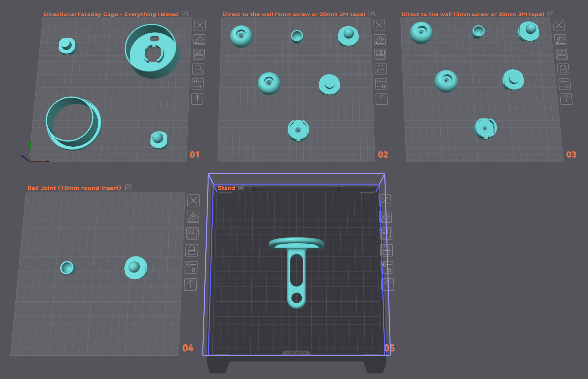The image size is (588, 379).
Task: Select the Stand model on plate 05
Action: tap(297, 272)
